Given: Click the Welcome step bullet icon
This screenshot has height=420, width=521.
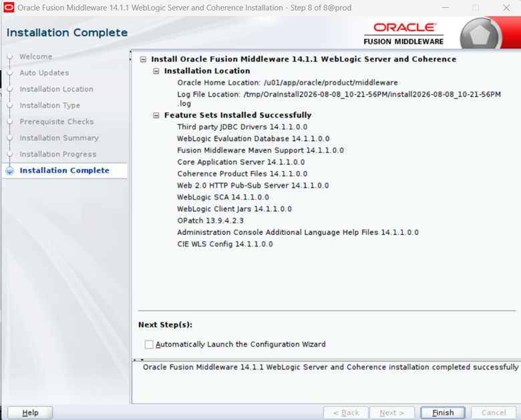Looking at the screenshot, I should coord(10,57).
